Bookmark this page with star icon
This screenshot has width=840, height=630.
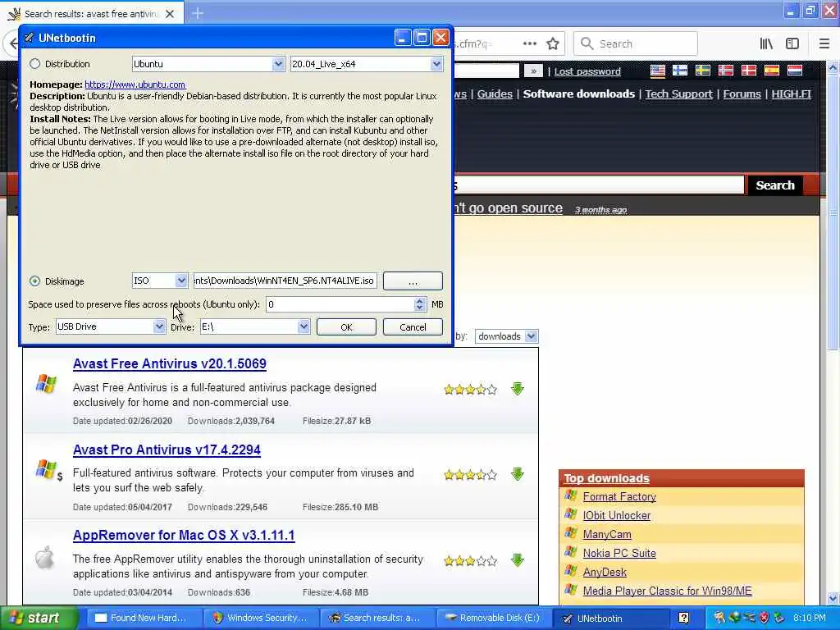coord(553,43)
